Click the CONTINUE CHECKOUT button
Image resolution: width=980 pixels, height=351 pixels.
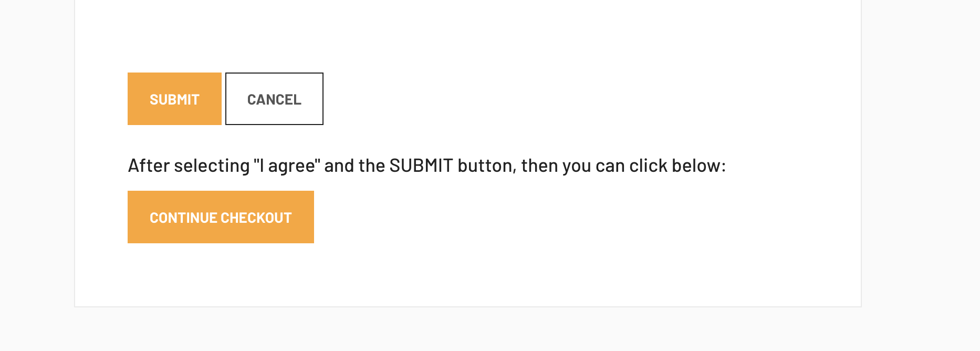(x=221, y=217)
